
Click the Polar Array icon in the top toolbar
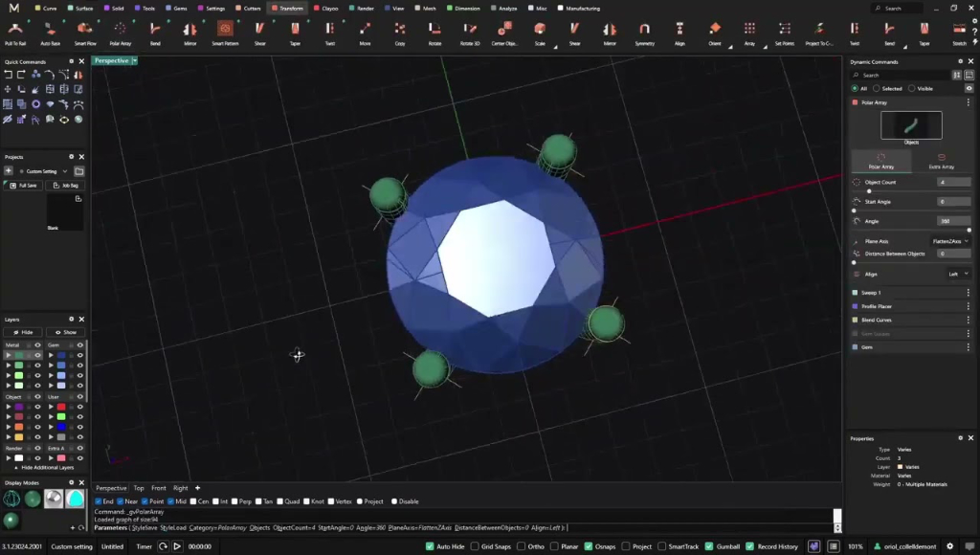pyautogui.click(x=120, y=33)
